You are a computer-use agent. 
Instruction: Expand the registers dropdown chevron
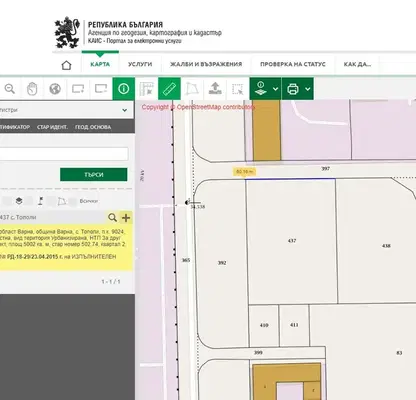[x=124, y=110]
